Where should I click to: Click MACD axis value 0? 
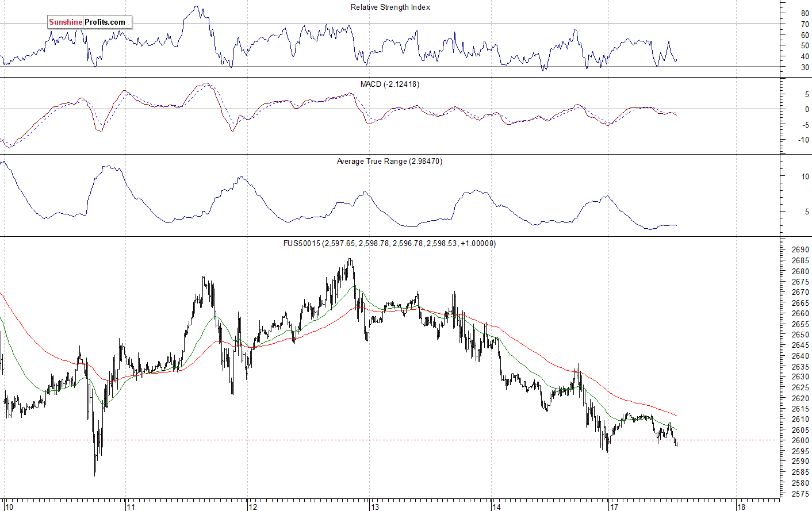(807, 110)
